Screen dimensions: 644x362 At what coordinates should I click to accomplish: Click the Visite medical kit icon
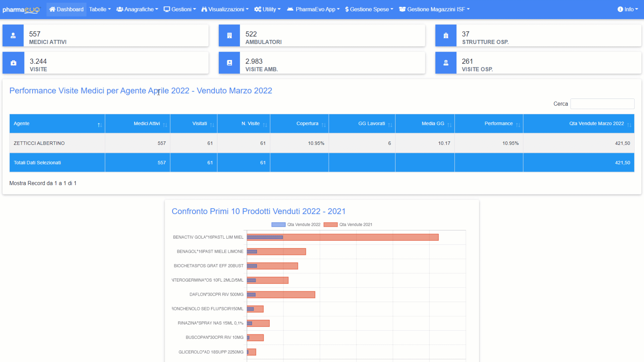13,63
